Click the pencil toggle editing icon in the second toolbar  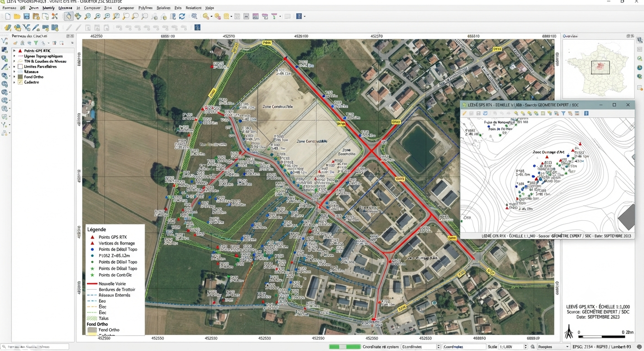[69, 28]
